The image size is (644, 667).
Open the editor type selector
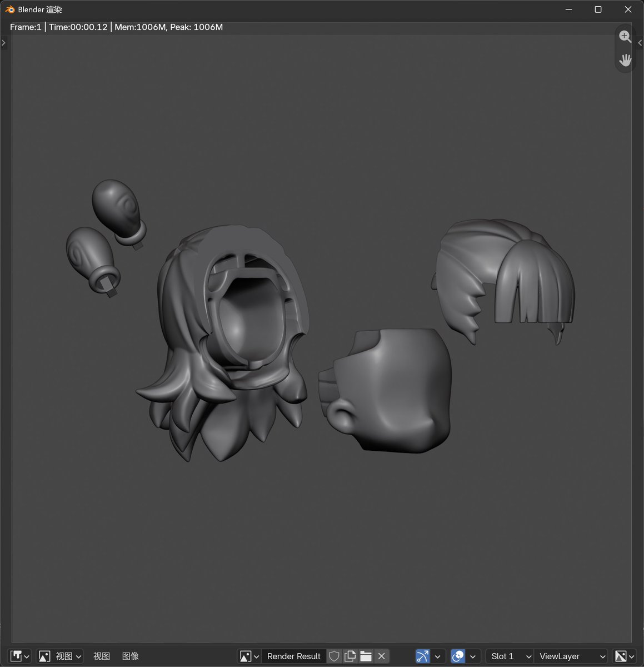[x=20, y=656]
